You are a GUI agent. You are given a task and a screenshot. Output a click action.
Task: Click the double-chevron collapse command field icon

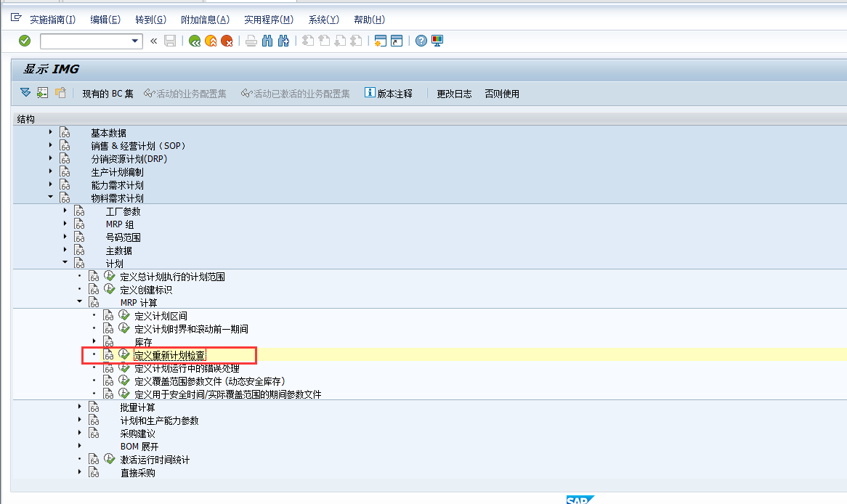click(154, 41)
